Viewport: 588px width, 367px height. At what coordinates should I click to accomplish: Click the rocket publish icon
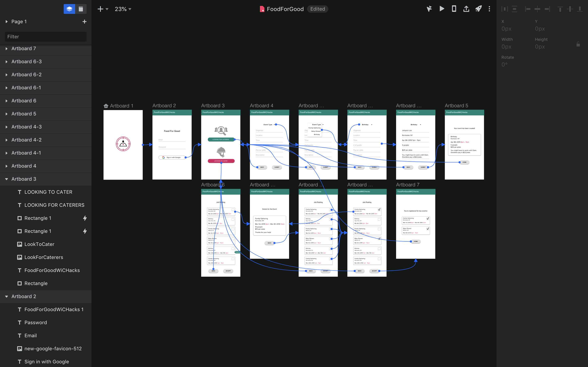click(478, 9)
